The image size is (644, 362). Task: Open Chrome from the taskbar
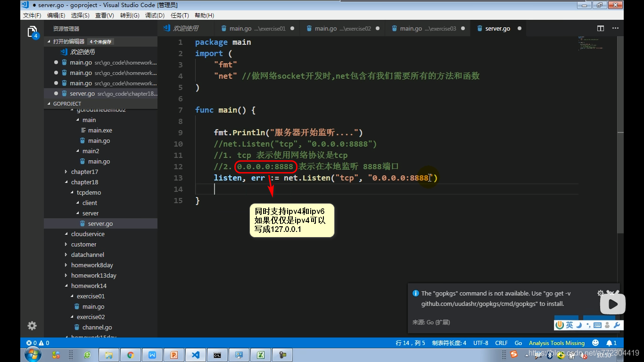tap(131, 355)
